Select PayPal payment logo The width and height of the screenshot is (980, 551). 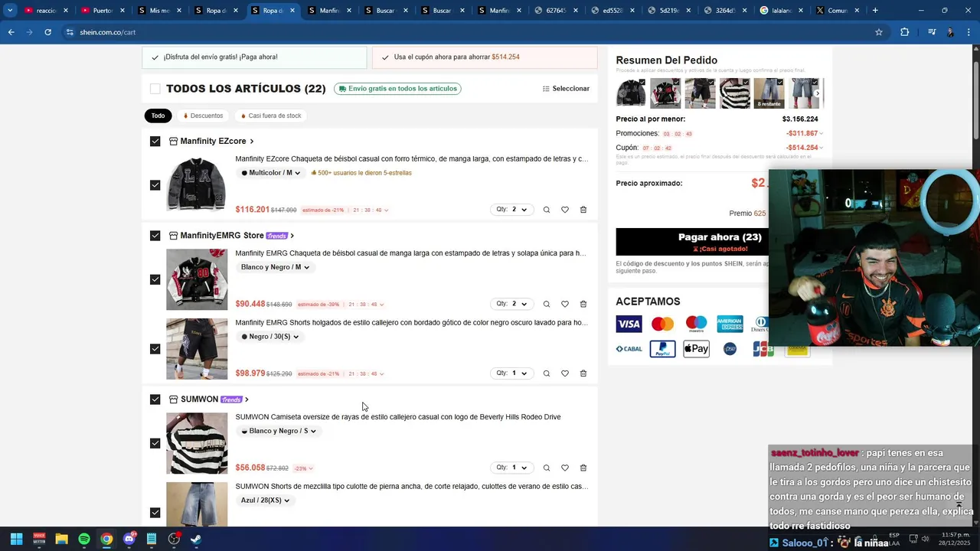pyautogui.click(x=662, y=349)
